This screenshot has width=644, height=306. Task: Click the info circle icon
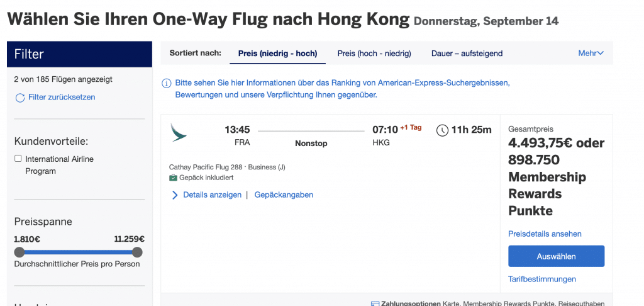point(167,83)
